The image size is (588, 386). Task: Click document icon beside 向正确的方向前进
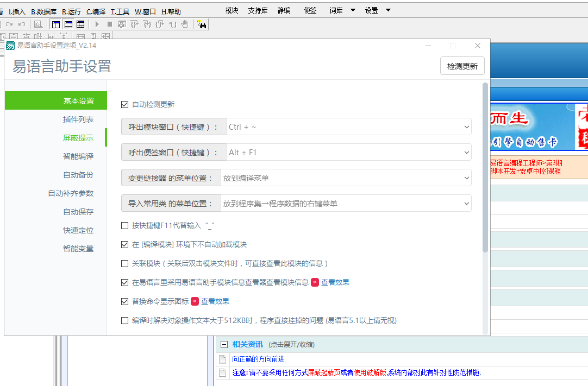point(222,359)
